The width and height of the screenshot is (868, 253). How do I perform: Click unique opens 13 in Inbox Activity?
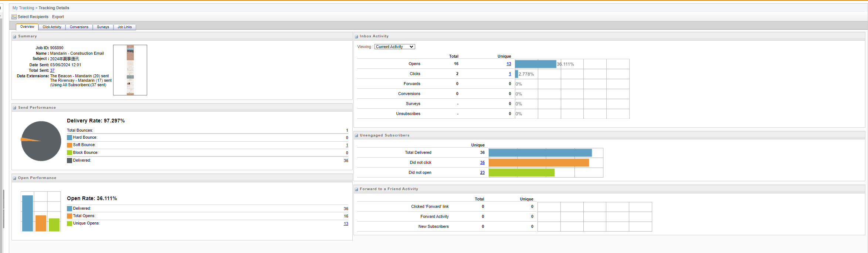[x=509, y=64]
